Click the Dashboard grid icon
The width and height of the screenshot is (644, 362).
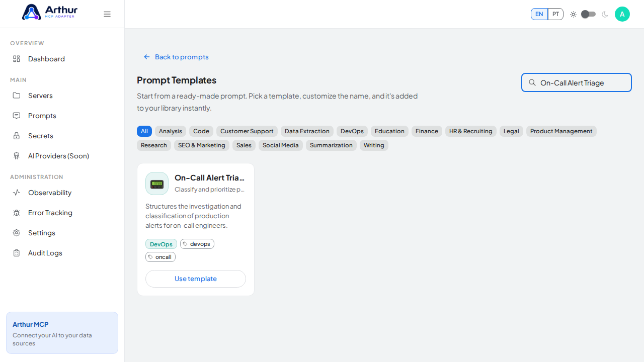tap(17, 59)
